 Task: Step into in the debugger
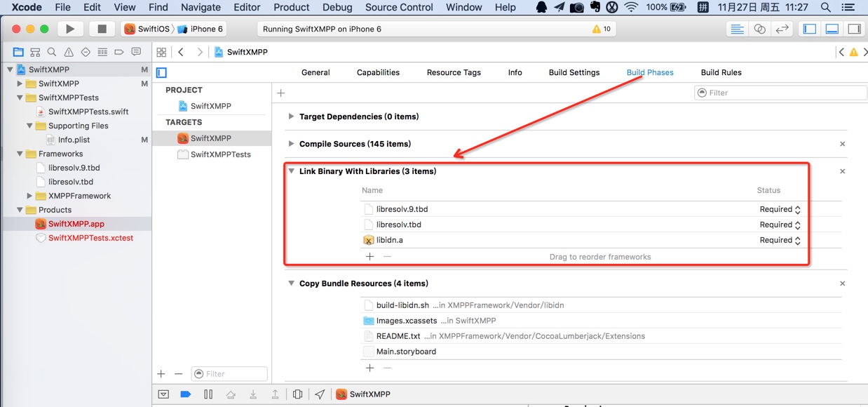[x=253, y=394]
